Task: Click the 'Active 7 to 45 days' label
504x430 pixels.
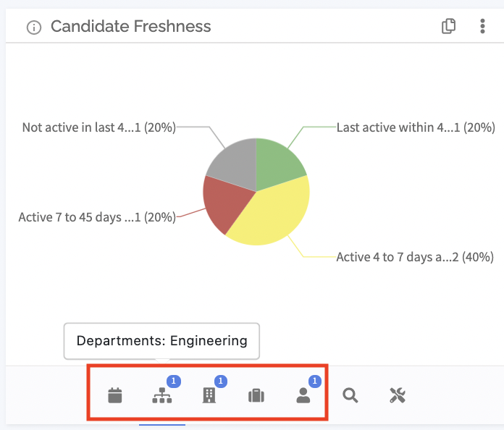Action: point(97,217)
